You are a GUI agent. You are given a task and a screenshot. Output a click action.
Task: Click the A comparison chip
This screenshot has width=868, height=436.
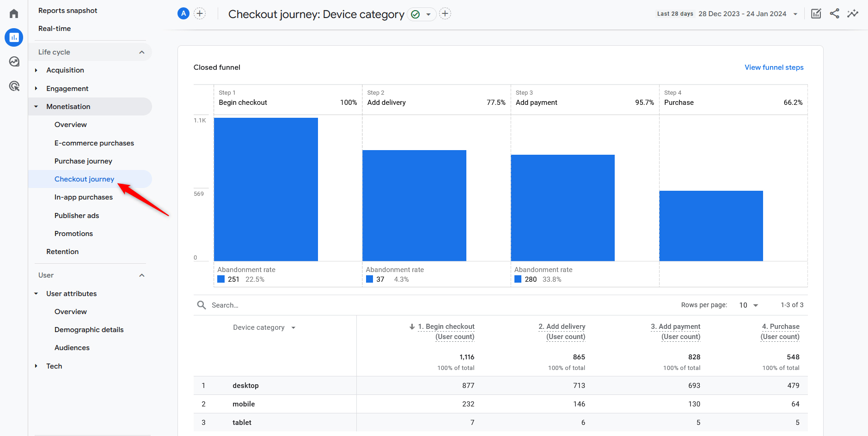[x=183, y=13]
